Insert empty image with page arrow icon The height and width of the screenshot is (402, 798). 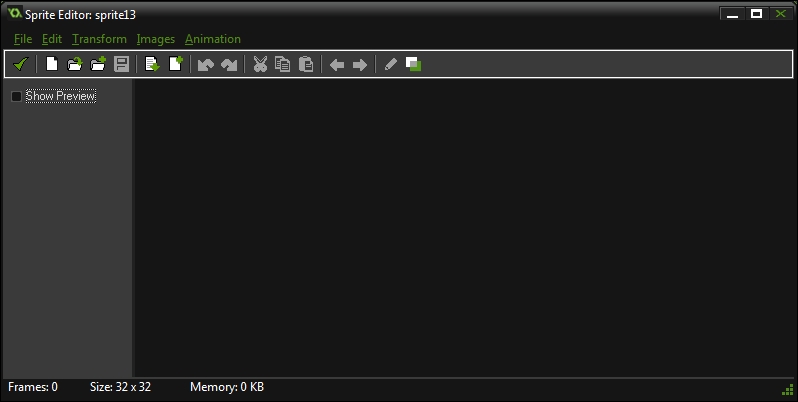[x=152, y=64]
